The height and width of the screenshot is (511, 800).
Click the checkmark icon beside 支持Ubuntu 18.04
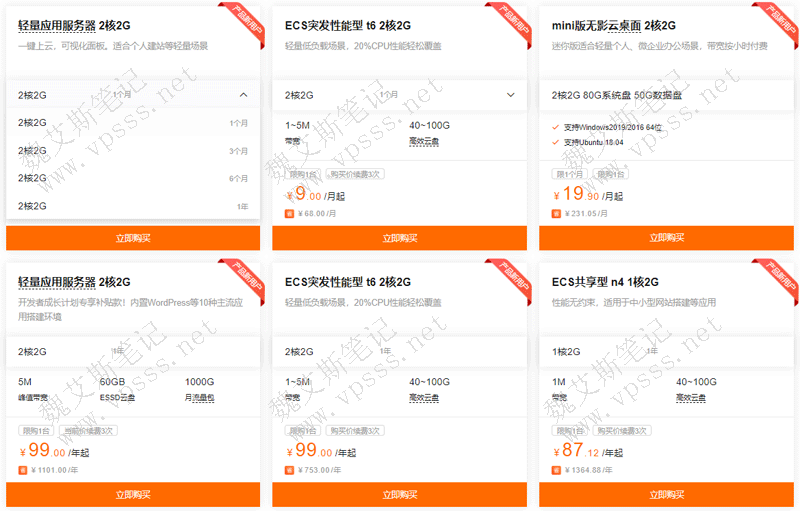[x=556, y=142]
